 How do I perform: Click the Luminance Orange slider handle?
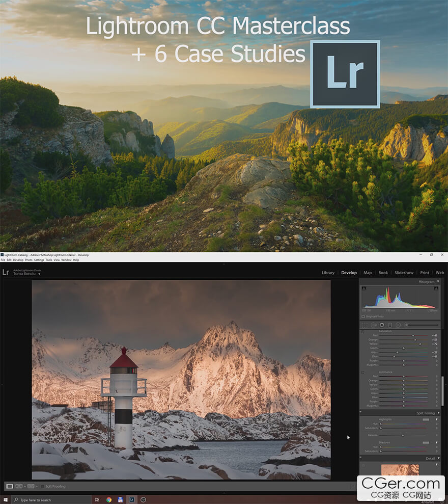click(x=404, y=381)
